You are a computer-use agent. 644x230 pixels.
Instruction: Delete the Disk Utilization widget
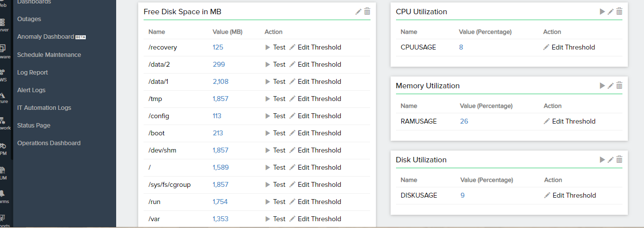619,159
